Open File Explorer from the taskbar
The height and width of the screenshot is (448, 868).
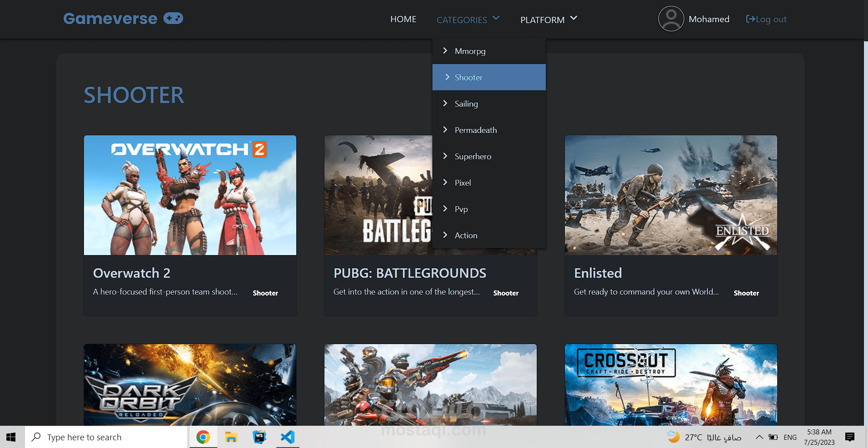click(231, 437)
